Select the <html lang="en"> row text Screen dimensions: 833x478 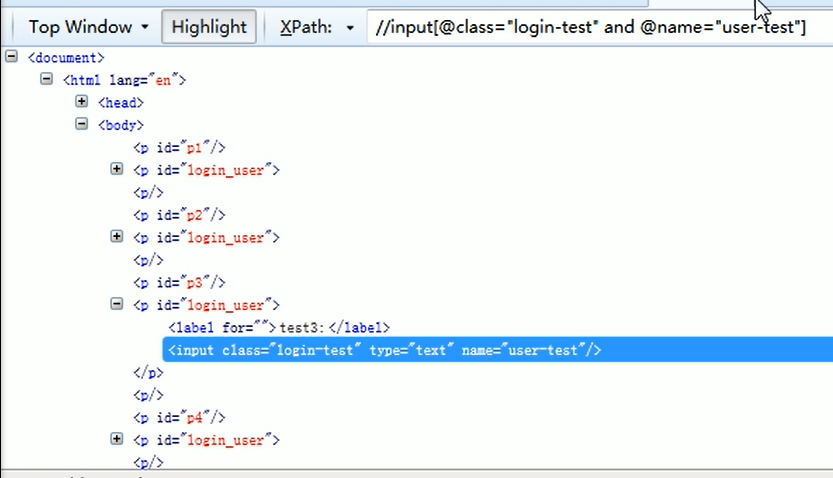[x=124, y=80]
